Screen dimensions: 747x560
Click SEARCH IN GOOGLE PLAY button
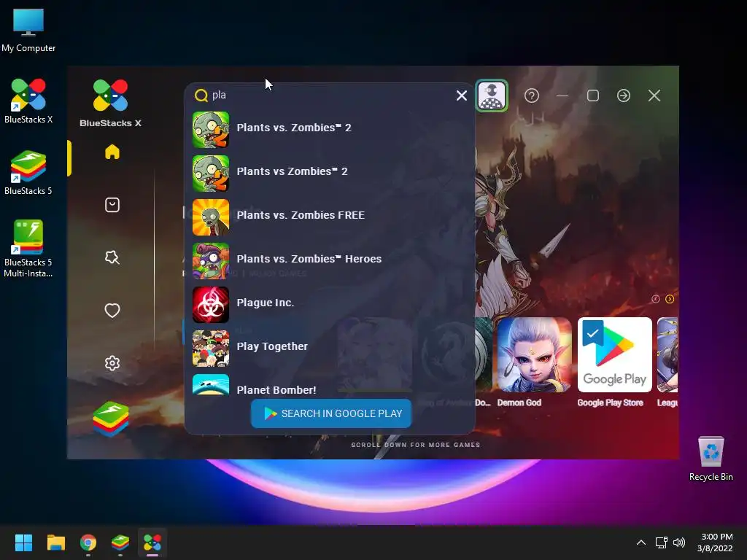pyautogui.click(x=331, y=413)
